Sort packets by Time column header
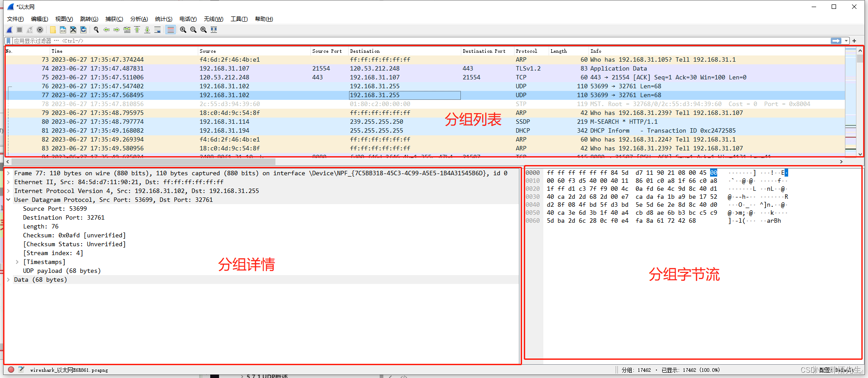The height and width of the screenshot is (378, 868). (123, 51)
